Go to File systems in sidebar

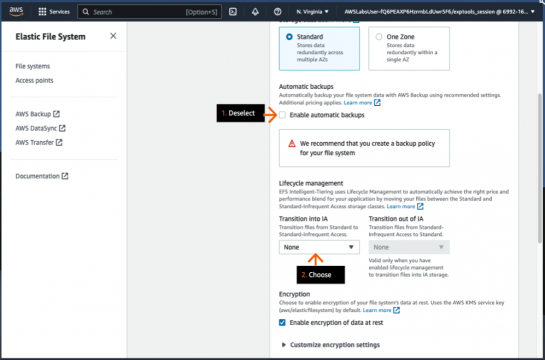tap(33, 66)
